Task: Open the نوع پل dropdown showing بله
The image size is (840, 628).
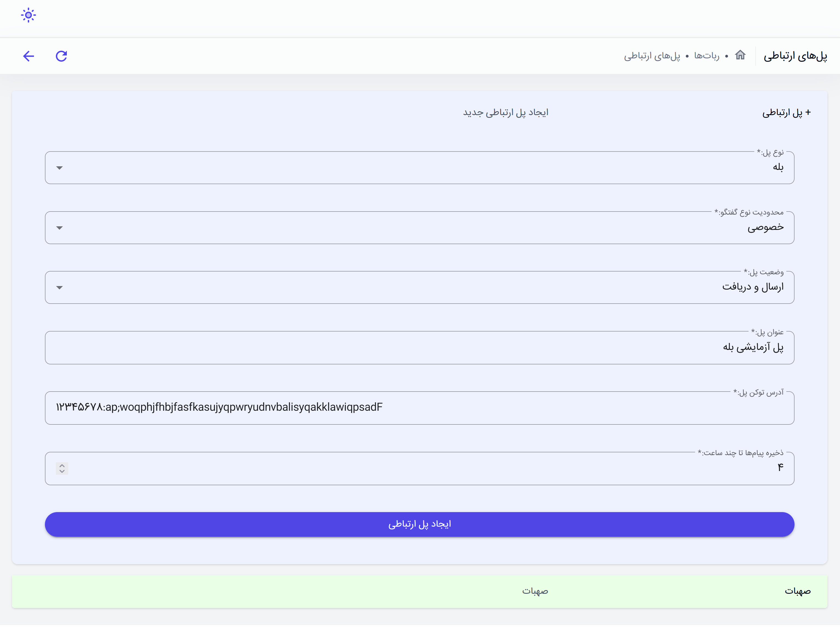Action: click(419, 168)
